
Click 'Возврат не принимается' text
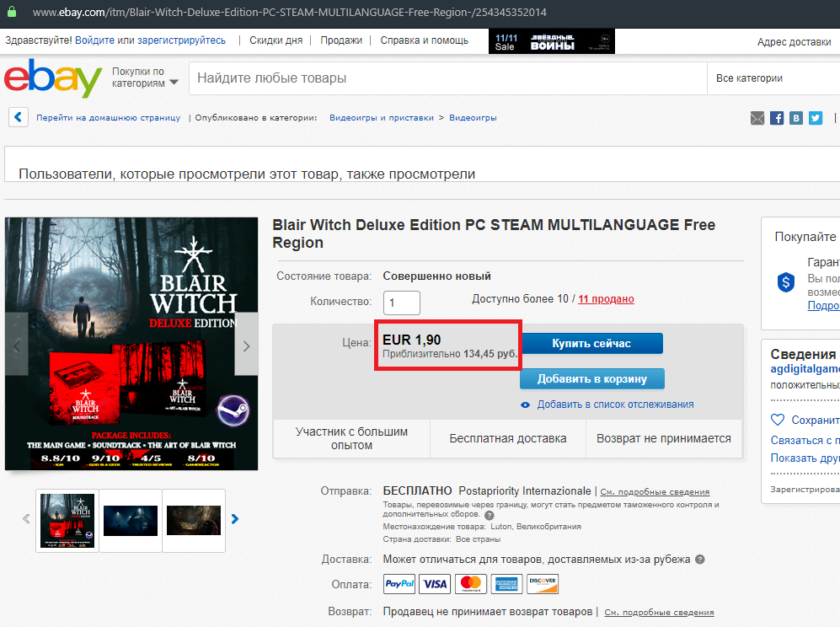pos(664,438)
